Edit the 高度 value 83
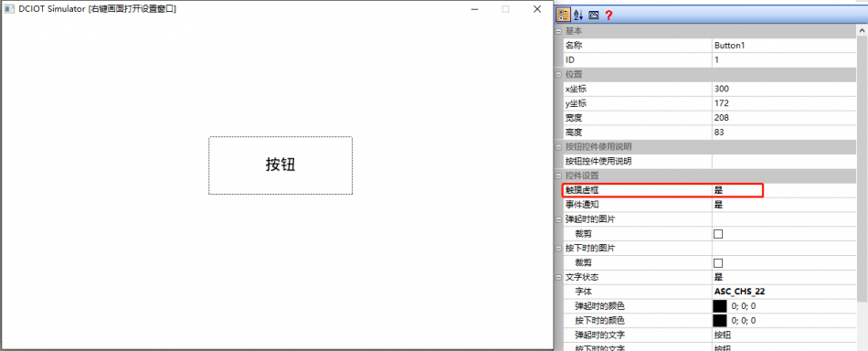 tap(785, 132)
